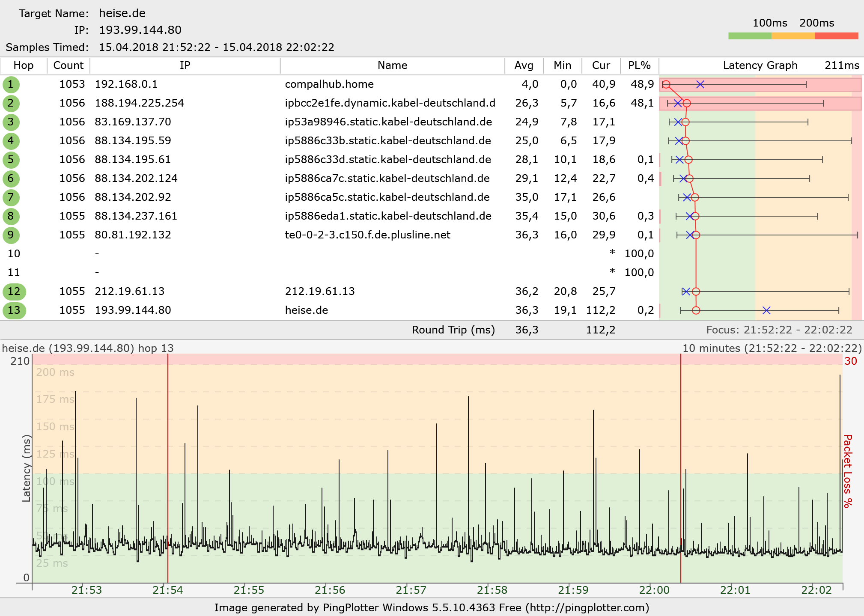Click the red circle marker in hop 13 row

click(x=696, y=310)
